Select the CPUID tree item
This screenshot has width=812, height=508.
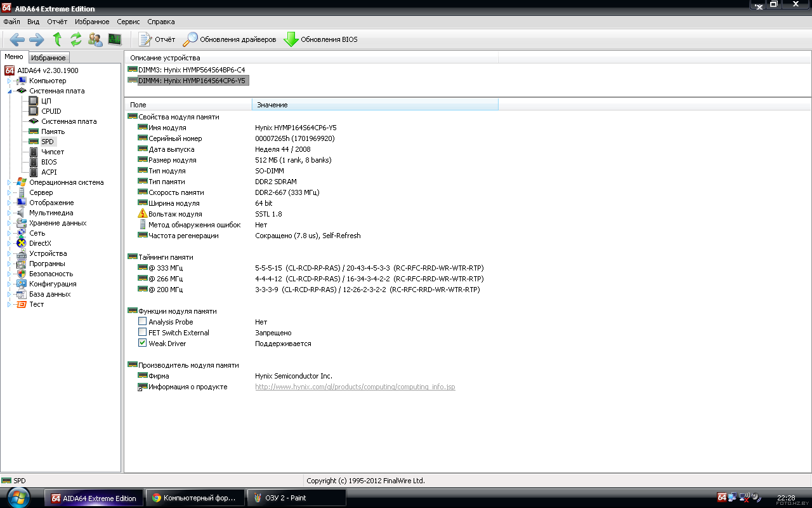(51, 111)
